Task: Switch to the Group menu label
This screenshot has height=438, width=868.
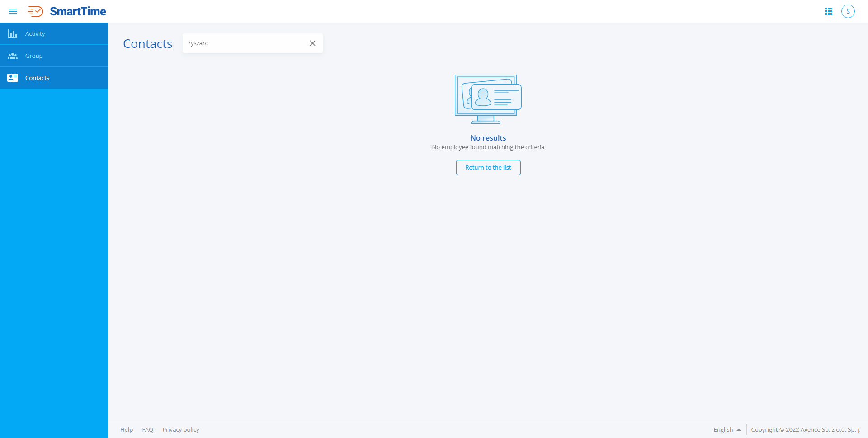Action: [34, 56]
